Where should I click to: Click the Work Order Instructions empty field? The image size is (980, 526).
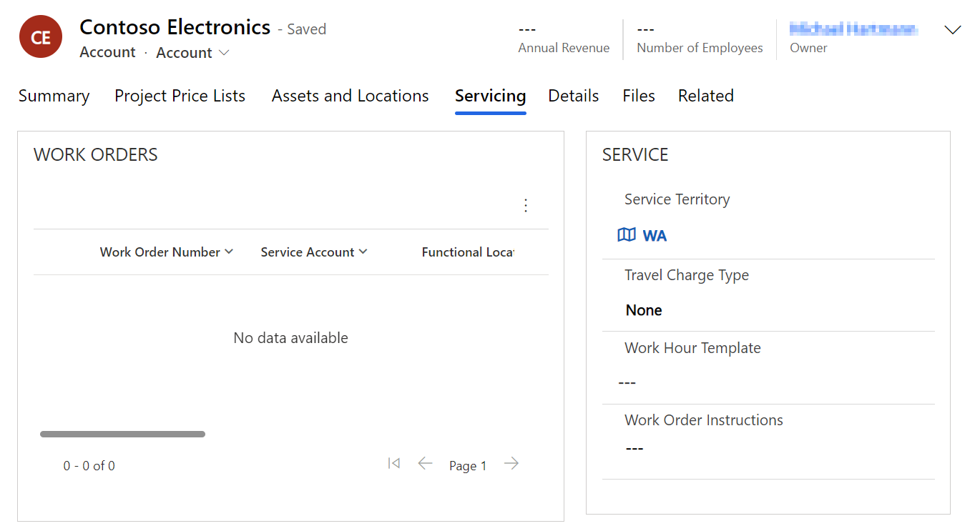(768, 449)
